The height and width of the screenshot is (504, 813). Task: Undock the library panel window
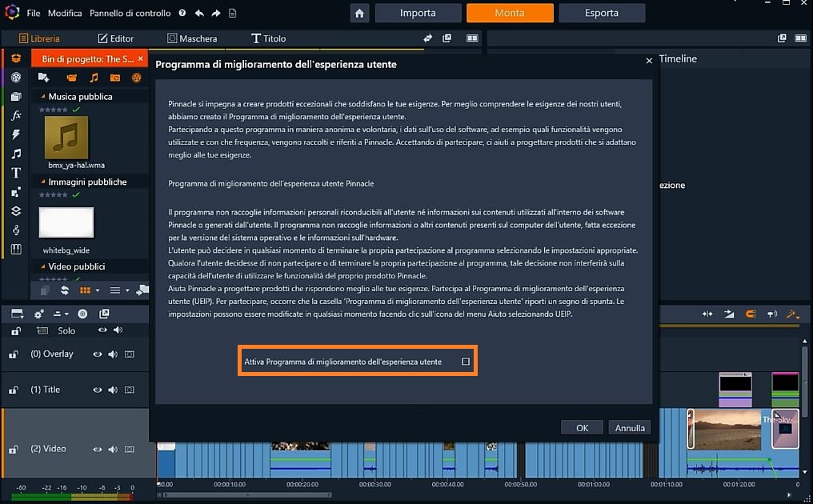coord(447,38)
